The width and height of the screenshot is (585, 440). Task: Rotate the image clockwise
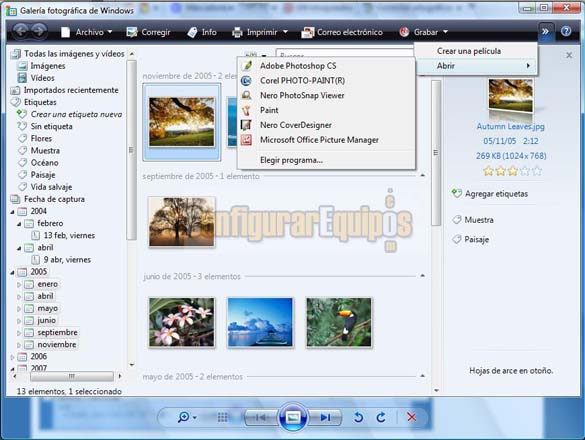381,417
